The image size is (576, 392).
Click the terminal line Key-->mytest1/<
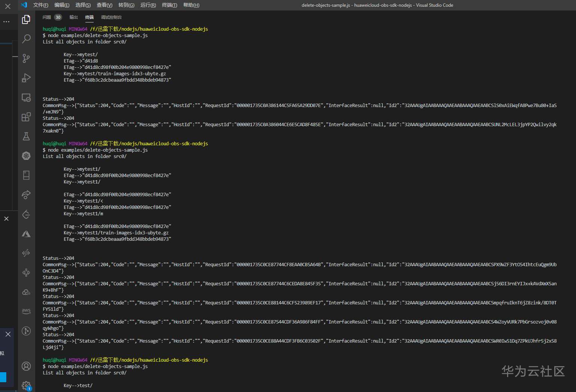[x=83, y=201]
